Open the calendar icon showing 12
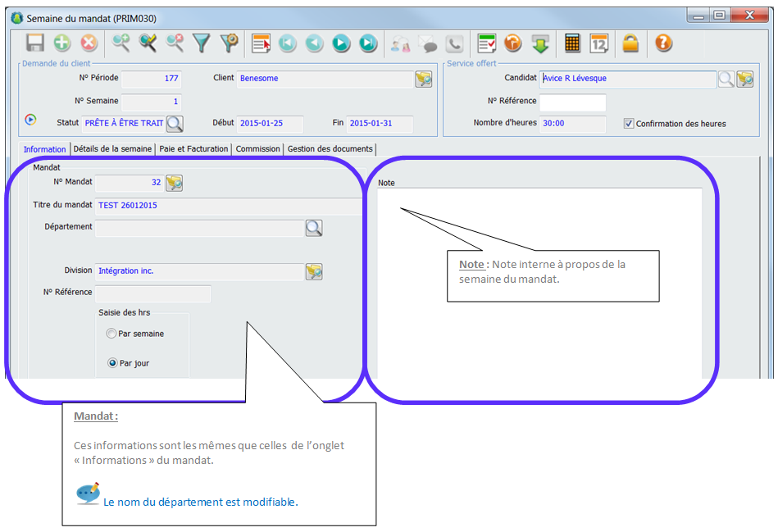 click(599, 43)
